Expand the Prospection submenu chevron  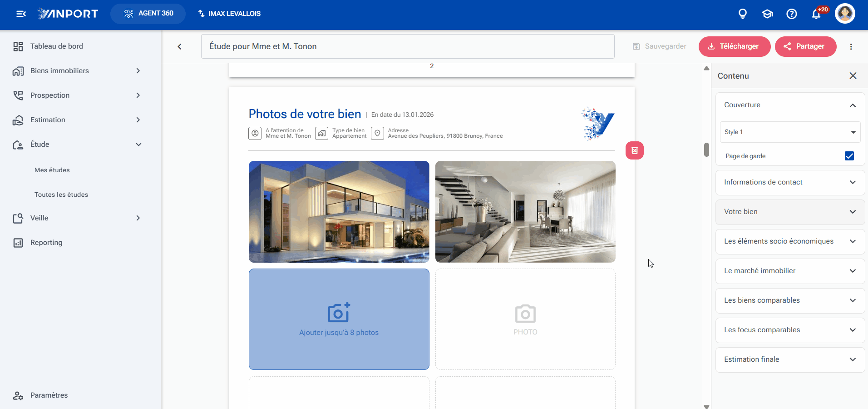pyautogui.click(x=138, y=95)
